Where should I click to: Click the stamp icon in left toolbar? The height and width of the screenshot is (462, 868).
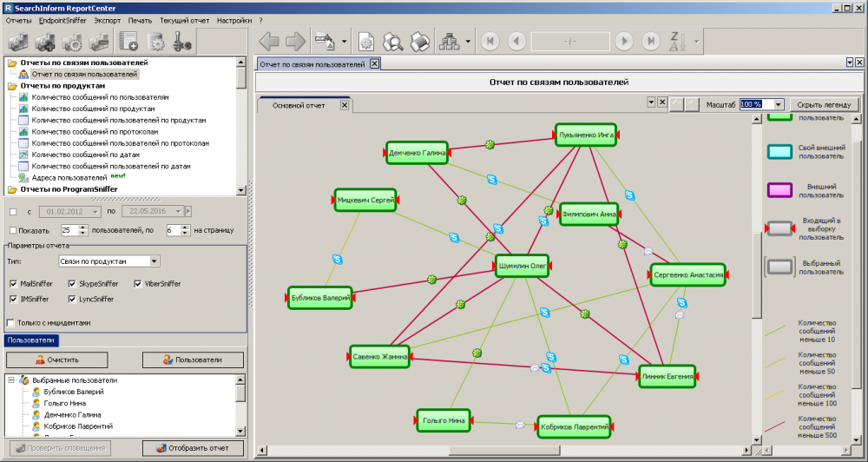pos(182,43)
